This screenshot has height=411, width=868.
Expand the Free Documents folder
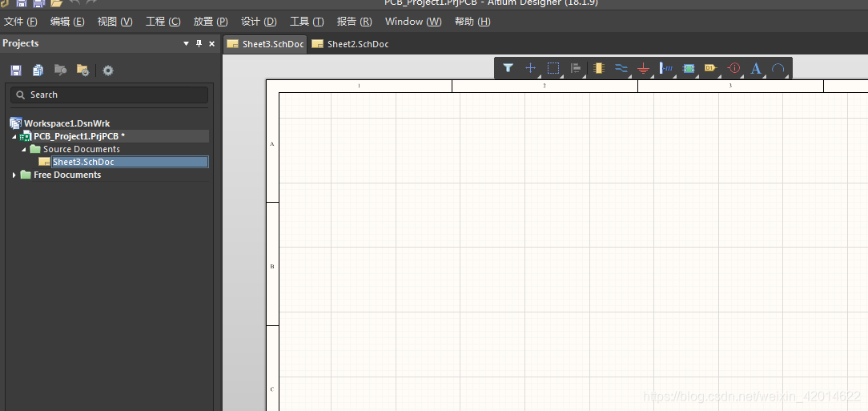(x=14, y=175)
